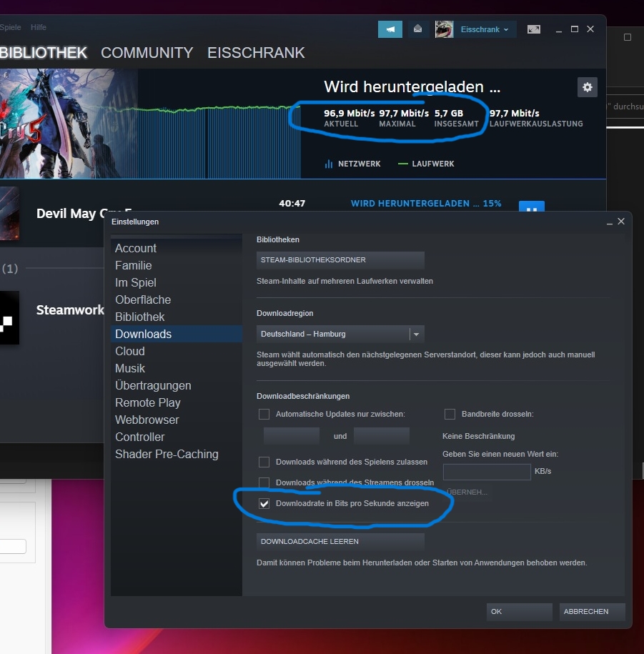Click STEAM-BIBLIOTHEKSORDNER button
644x654 pixels.
340,260
